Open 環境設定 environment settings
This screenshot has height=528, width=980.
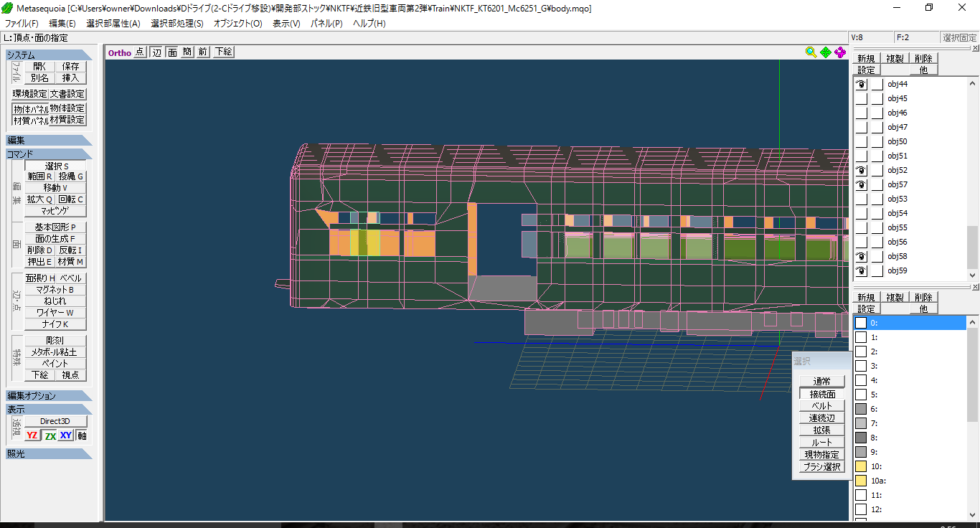tap(30, 94)
